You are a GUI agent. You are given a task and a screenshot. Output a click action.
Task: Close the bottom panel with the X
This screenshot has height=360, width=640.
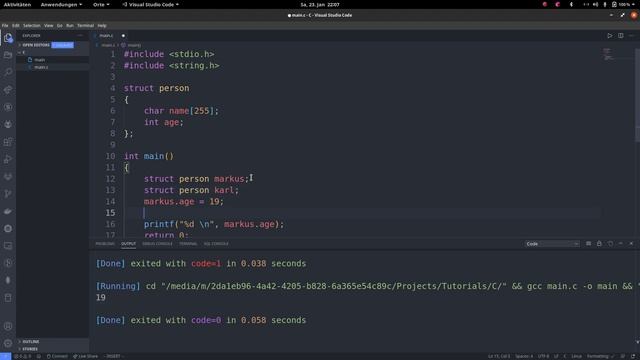(x=631, y=244)
